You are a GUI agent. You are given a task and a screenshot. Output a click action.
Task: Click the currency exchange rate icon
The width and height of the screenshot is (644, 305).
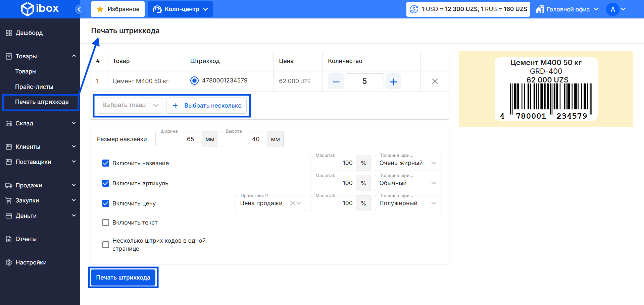point(414,9)
